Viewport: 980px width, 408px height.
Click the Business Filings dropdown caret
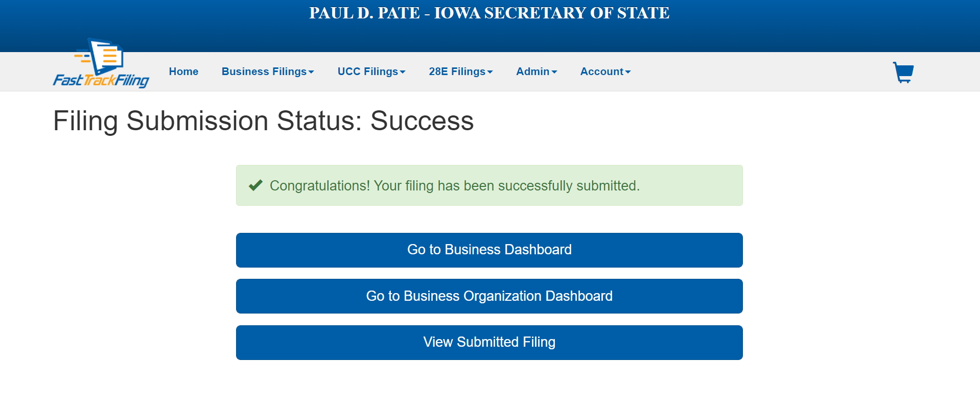tap(312, 72)
